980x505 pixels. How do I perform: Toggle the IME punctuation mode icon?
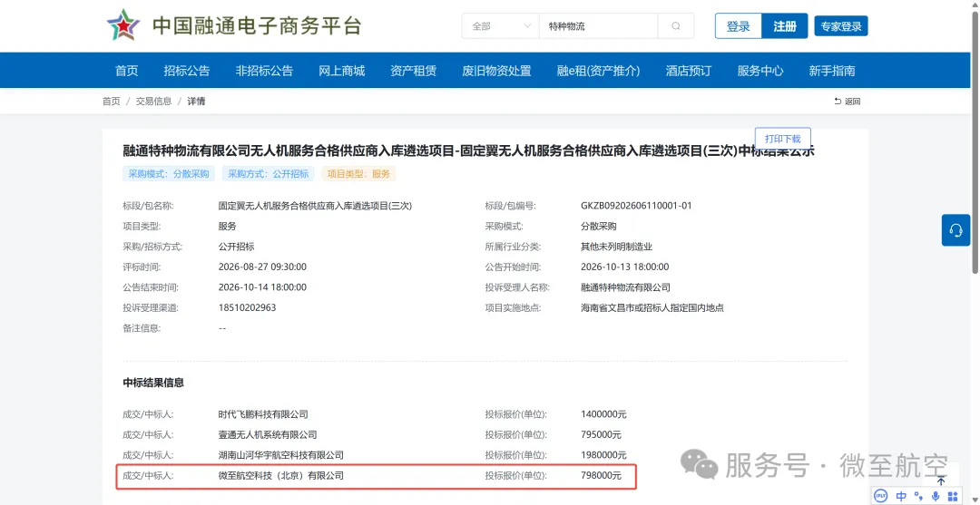click(x=918, y=496)
